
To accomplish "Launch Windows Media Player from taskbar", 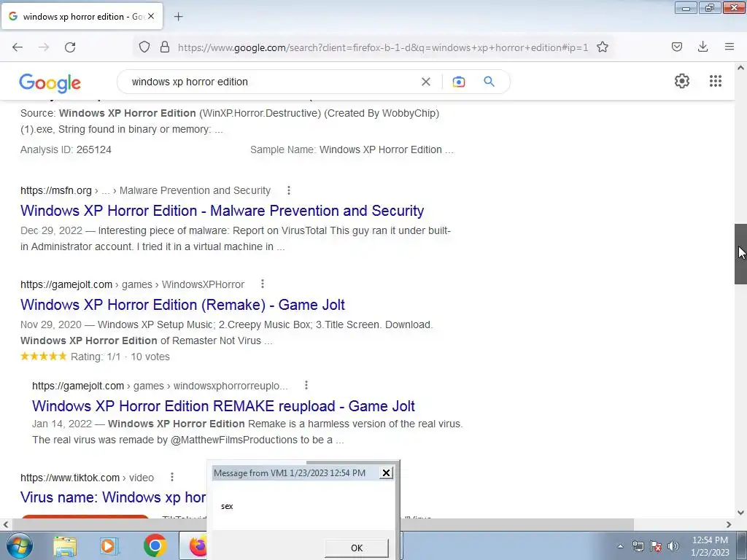I will (108, 545).
